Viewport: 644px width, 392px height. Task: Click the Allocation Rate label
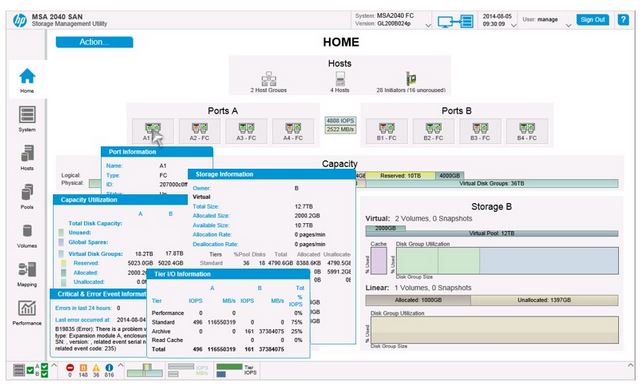[212, 234]
